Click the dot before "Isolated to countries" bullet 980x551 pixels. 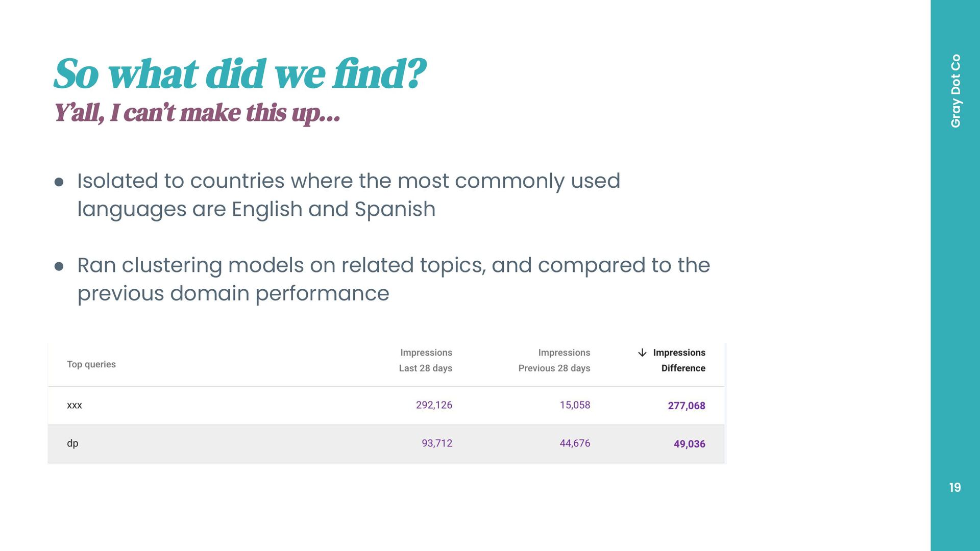(x=59, y=182)
